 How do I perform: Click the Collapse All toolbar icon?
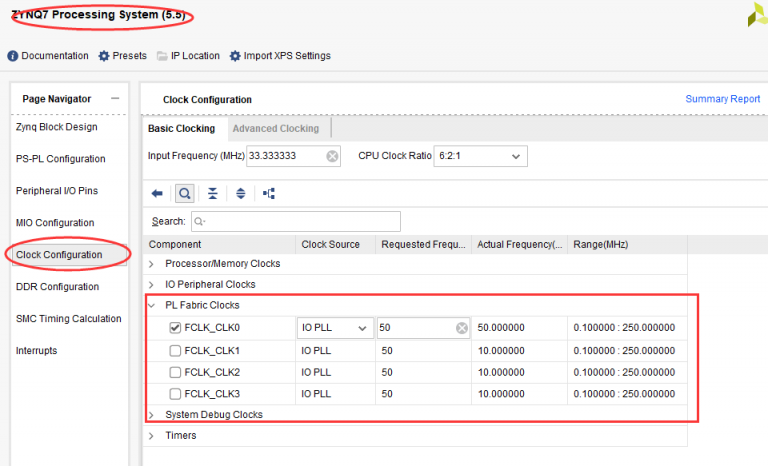point(212,194)
